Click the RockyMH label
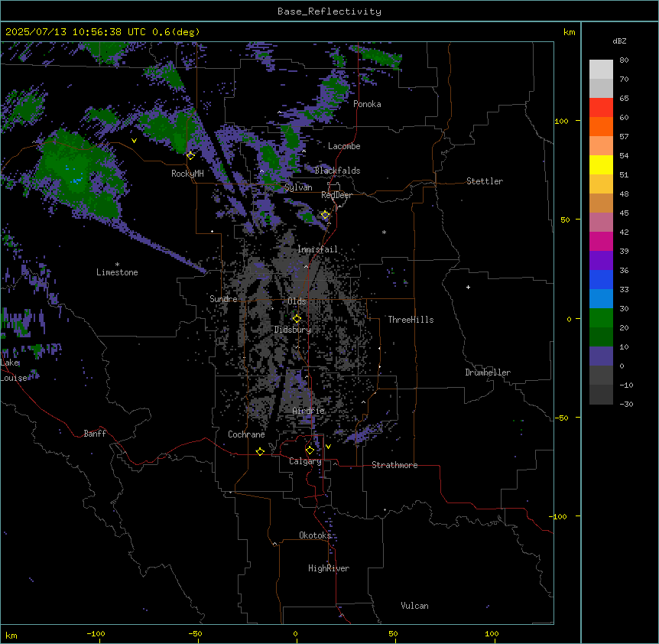The width and height of the screenshot is (659, 644). coord(187,174)
